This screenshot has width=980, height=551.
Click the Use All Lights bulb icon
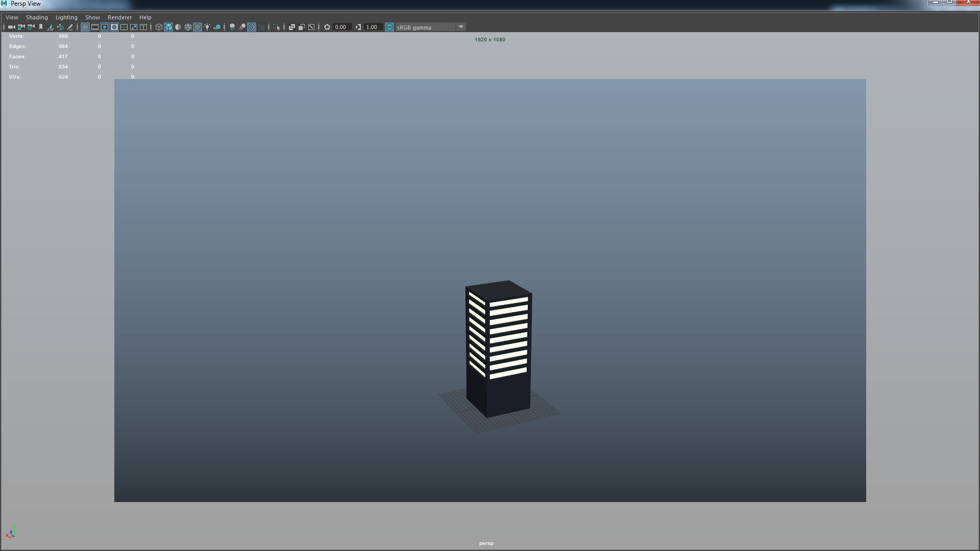(x=207, y=27)
